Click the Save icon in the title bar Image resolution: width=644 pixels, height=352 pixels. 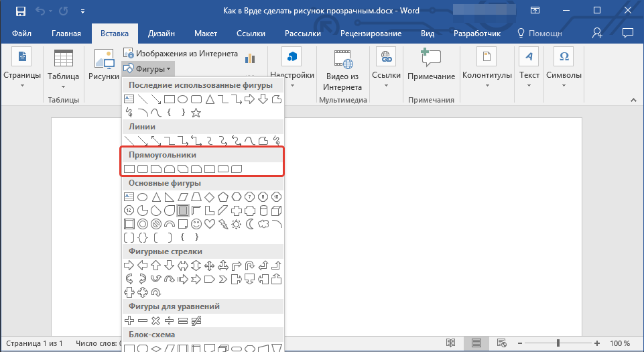(x=21, y=11)
